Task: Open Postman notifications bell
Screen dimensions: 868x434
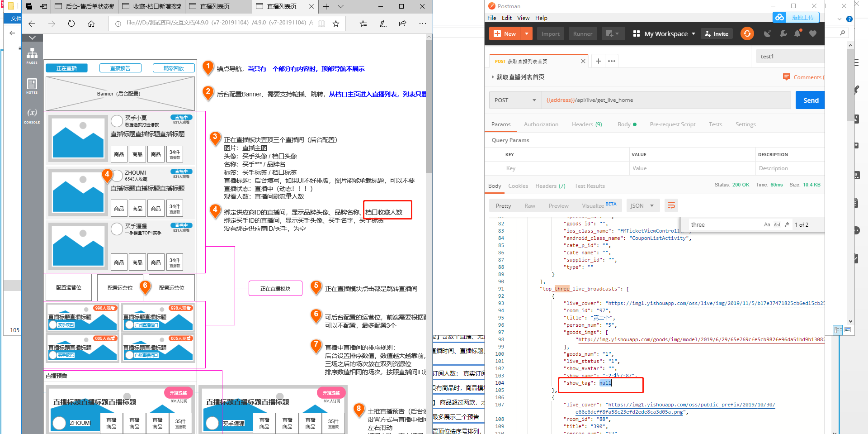Action: click(798, 33)
